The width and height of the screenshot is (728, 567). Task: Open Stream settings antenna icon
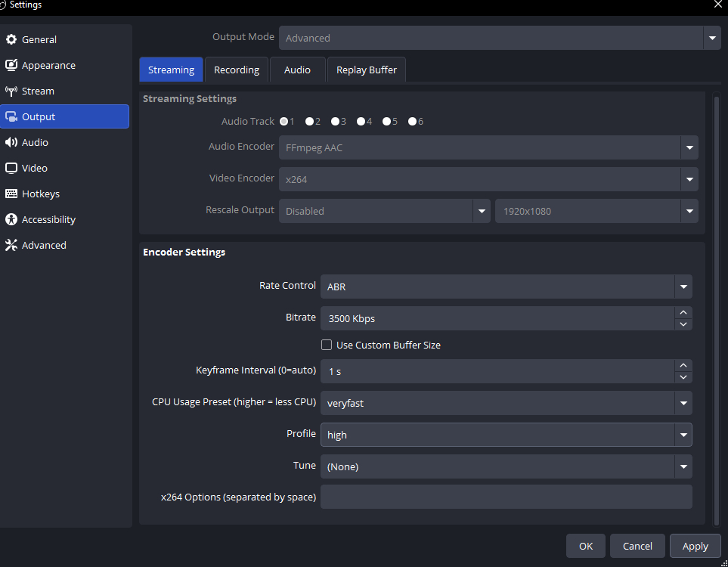tap(11, 91)
